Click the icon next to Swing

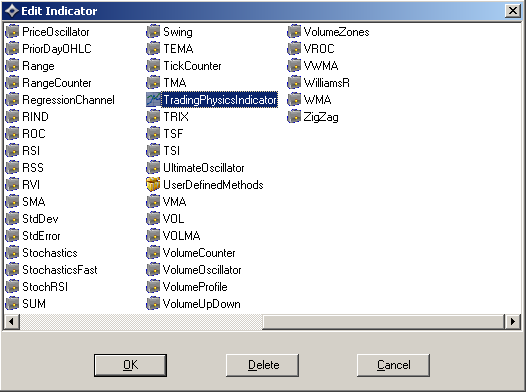(153, 32)
